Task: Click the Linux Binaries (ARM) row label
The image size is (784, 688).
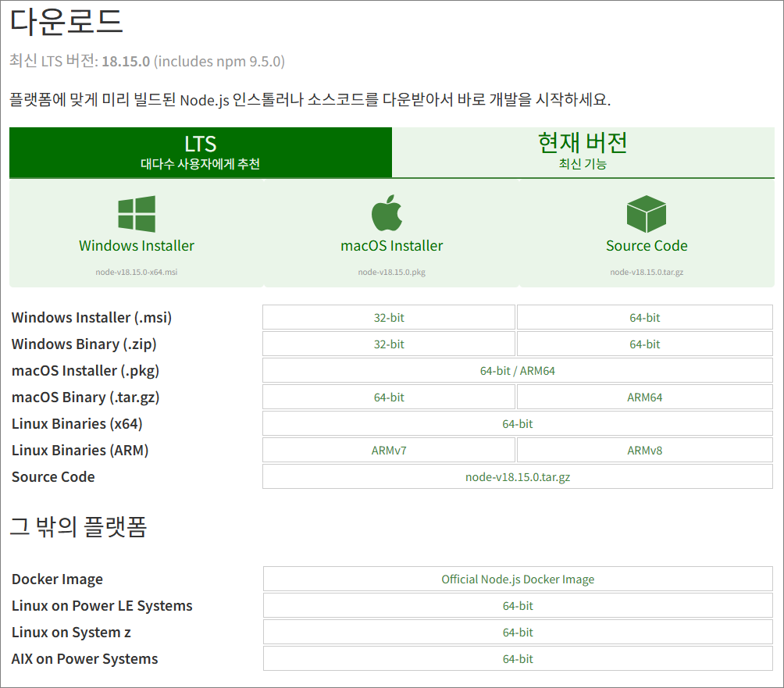Action: [x=80, y=450]
